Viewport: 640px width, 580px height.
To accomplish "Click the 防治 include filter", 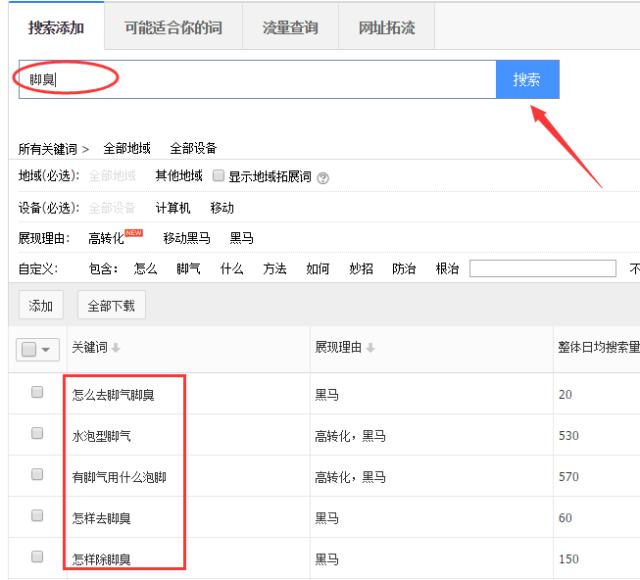I will [x=404, y=269].
